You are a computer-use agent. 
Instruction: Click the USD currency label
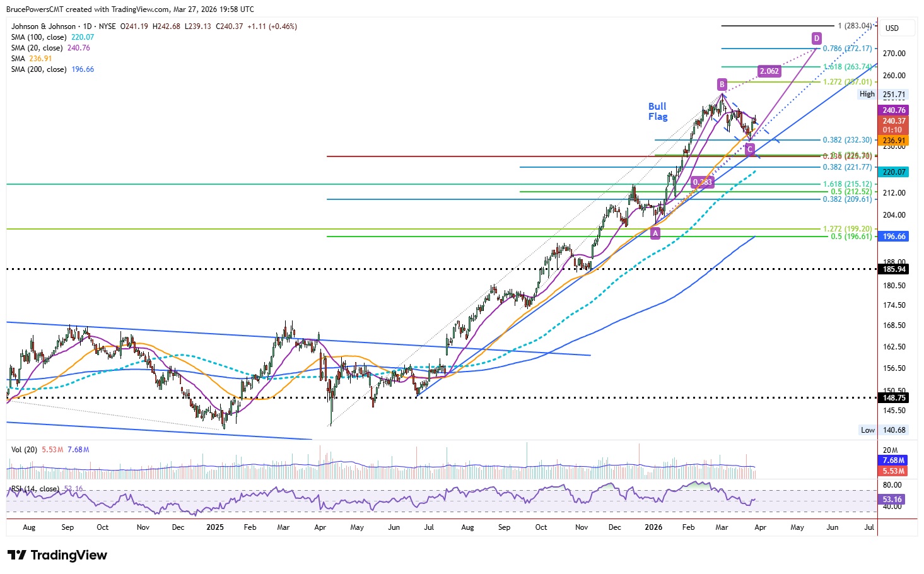tap(892, 28)
